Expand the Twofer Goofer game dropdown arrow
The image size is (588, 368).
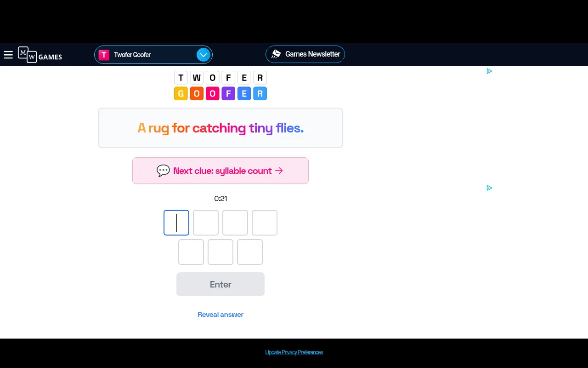(x=203, y=55)
